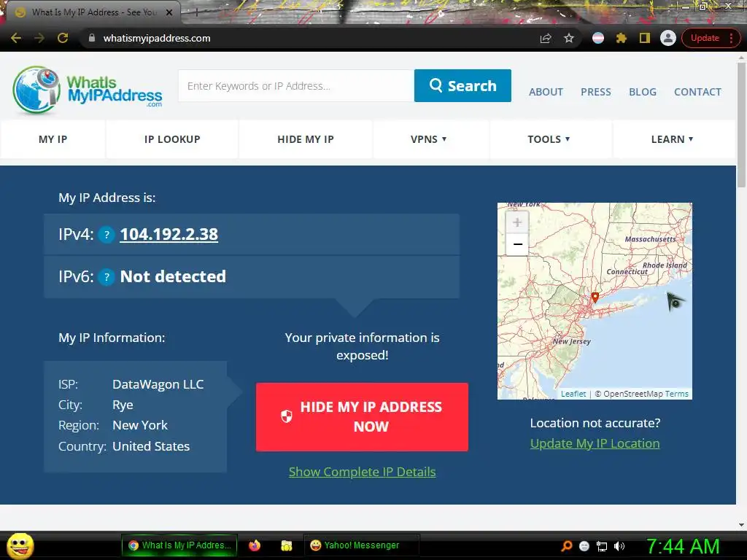
Task: Click the volume speaker tray icon
Action: coord(619,546)
